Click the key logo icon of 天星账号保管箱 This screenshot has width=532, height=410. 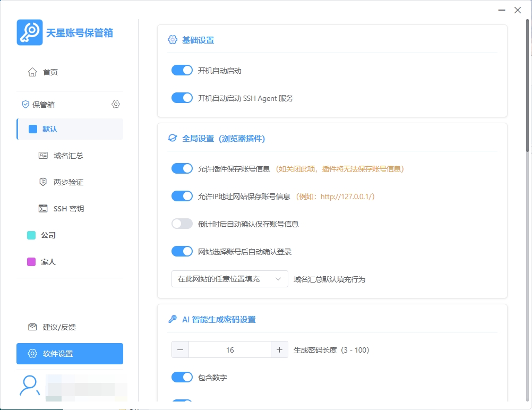pos(30,32)
